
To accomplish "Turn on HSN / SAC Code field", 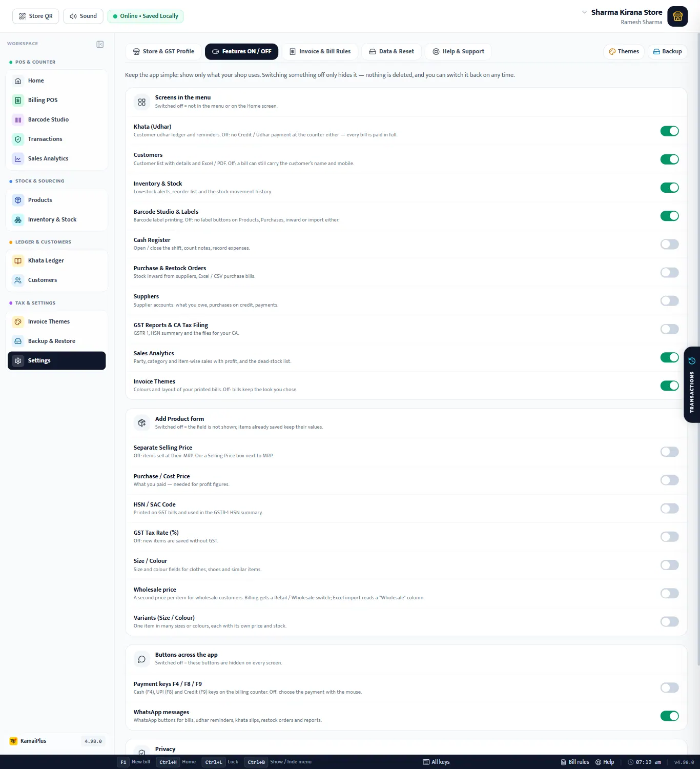I will (x=669, y=508).
